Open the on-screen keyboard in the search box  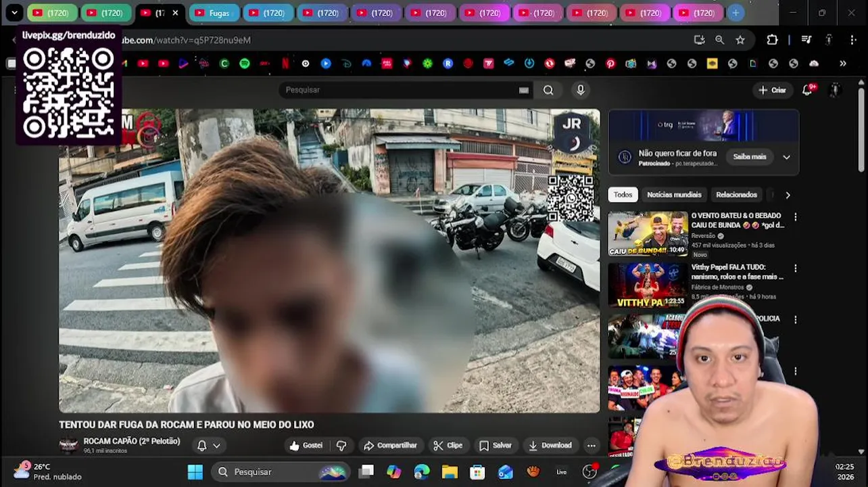[x=524, y=90]
